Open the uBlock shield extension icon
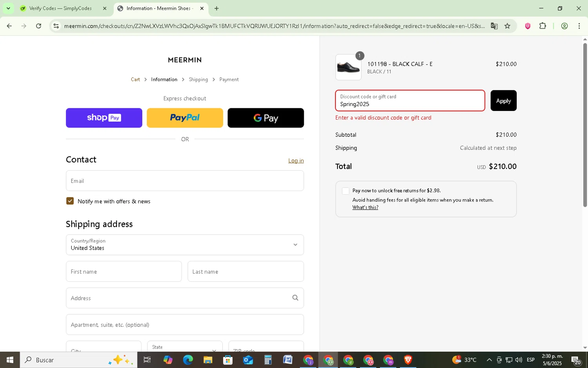The height and width of the screenshot is (368, 588). pos(528,26)
